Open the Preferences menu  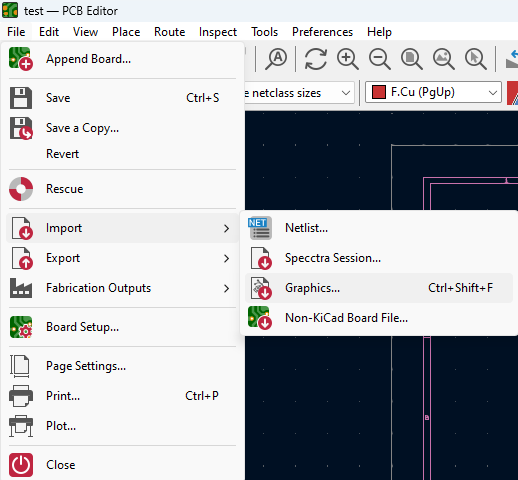pyautogui.click(x=322, y=32)
